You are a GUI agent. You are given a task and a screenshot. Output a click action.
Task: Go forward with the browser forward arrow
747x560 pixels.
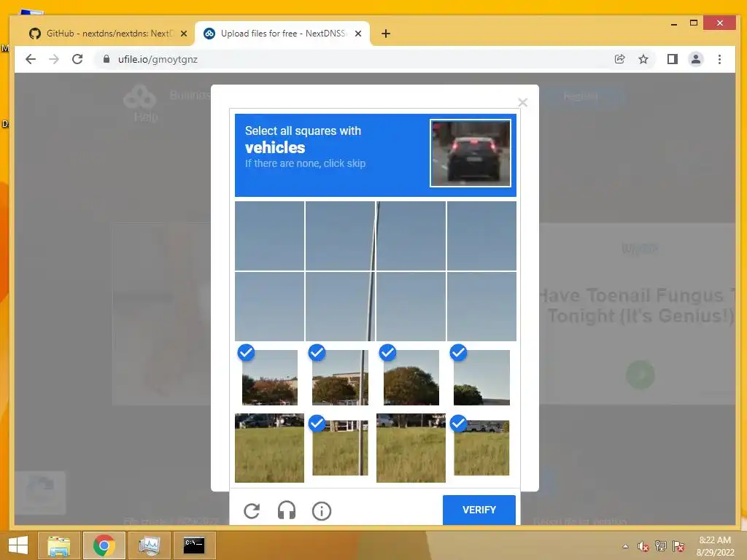coord(54,59)
